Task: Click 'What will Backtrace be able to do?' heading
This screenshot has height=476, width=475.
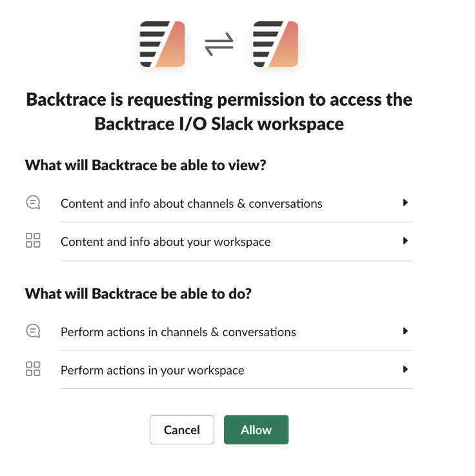Action: click(138, 294)
